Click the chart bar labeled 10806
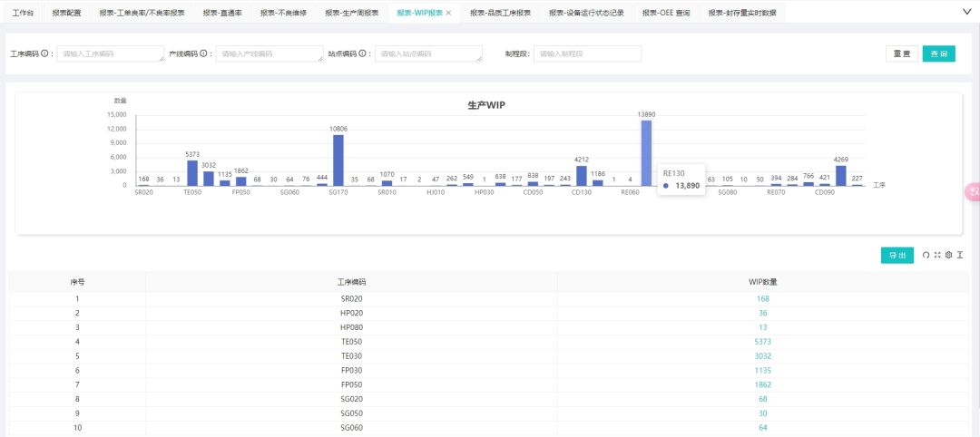 point(338,160)
